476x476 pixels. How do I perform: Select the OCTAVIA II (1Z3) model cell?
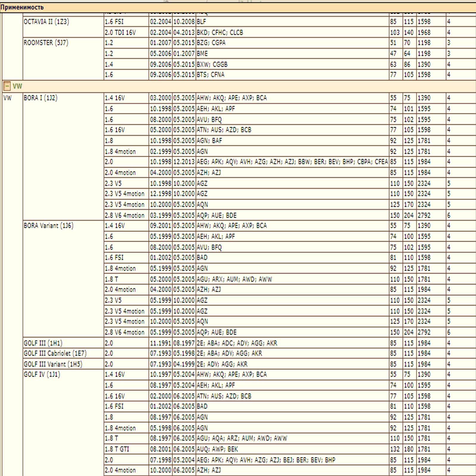pos(46,22)
